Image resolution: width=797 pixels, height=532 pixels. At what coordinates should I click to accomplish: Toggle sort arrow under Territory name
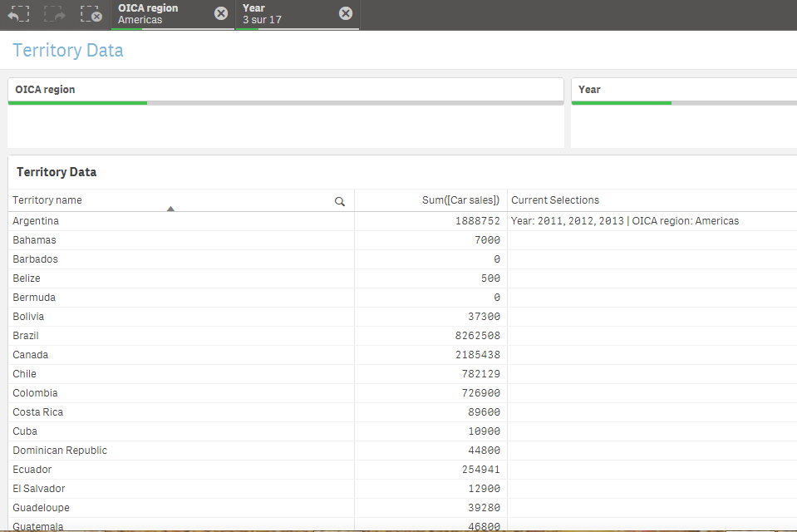pos(171,209)
